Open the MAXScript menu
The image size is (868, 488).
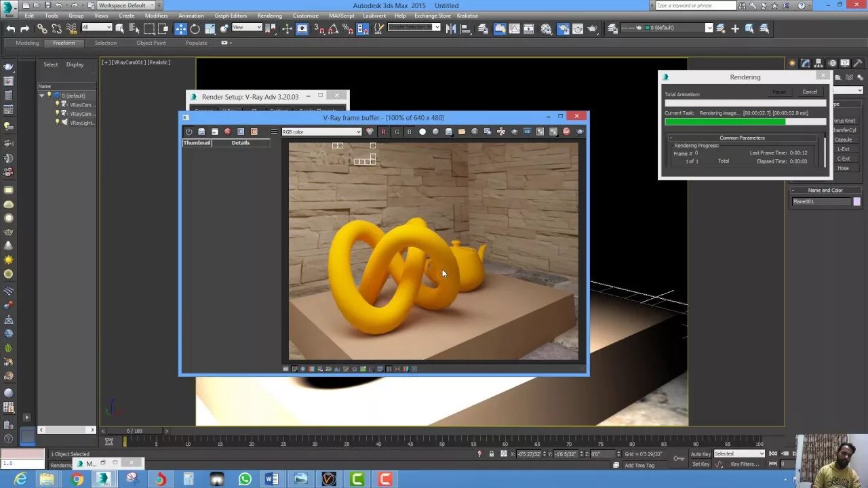coord(342,16)
